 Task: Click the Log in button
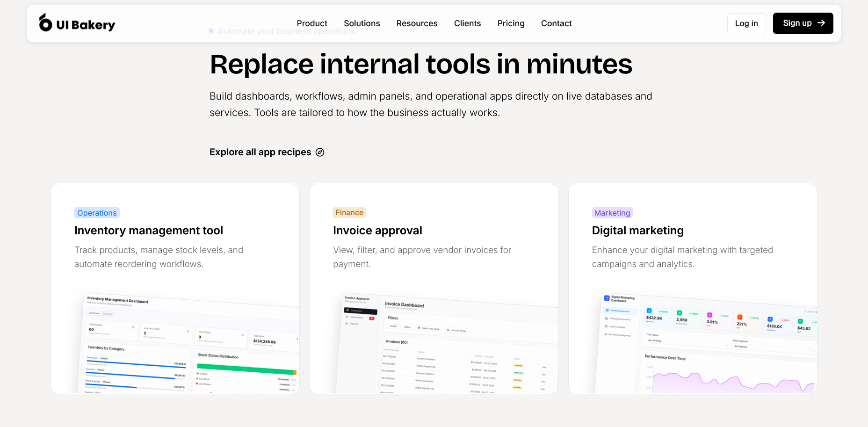746,23
